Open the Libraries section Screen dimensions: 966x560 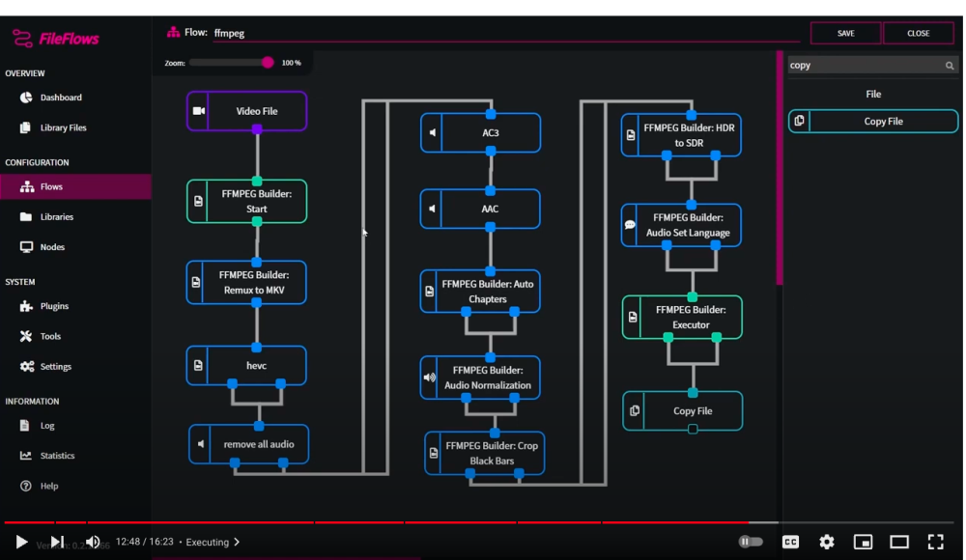pyautogui.click(x=57, y=217)
